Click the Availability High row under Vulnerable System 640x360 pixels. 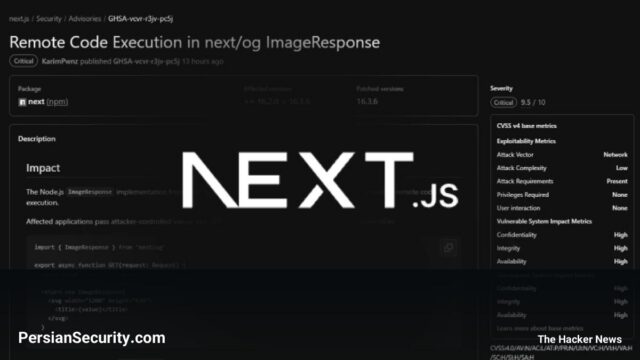click(562, 262)
